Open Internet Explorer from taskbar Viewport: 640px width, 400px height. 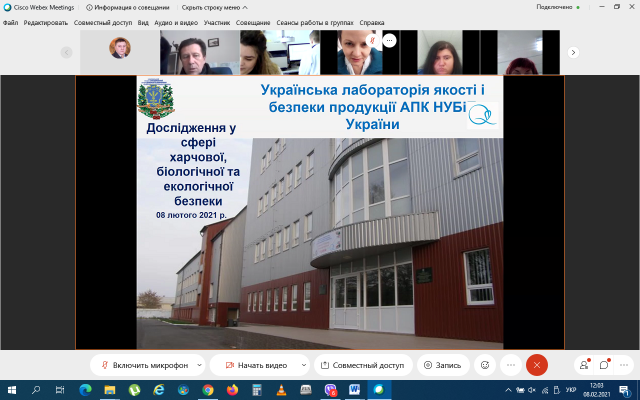(158, 390)
